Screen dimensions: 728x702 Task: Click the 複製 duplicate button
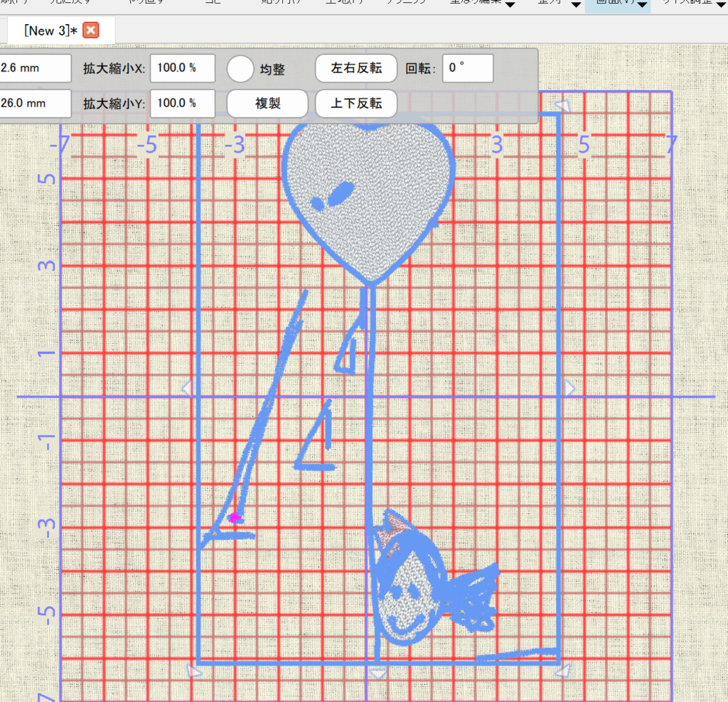tap(267, 103)
